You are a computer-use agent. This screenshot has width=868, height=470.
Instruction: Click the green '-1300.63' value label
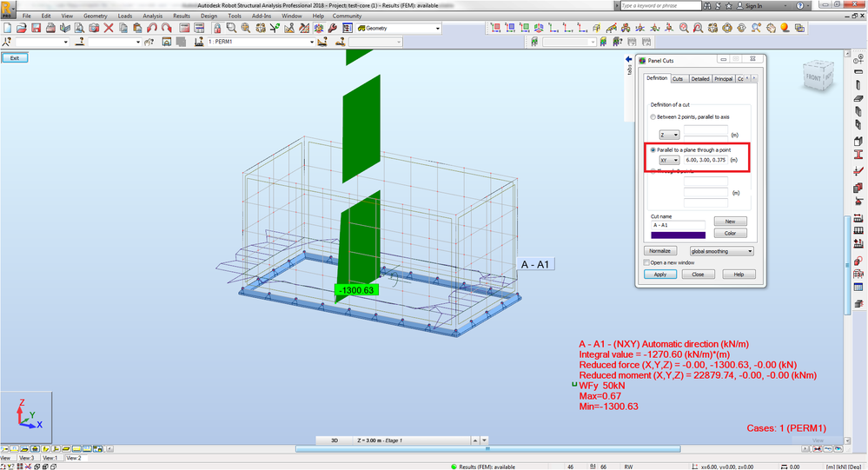point(357,290)
